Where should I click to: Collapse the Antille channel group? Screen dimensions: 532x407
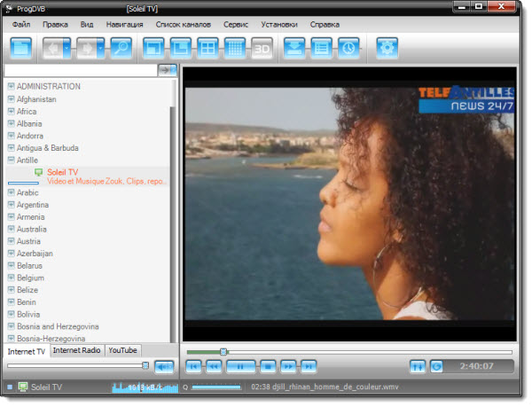[12, 160]
